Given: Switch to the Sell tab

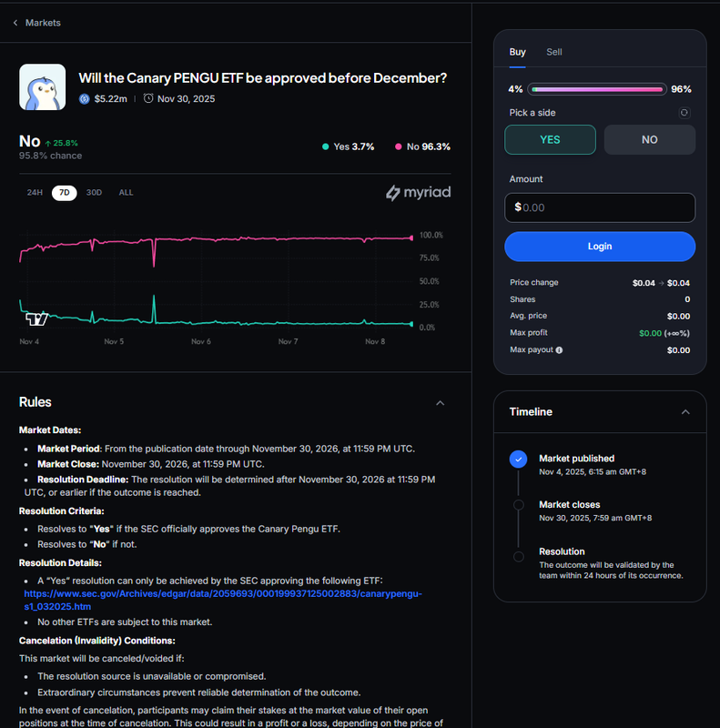Looking at the screenshot, I should click(x=553, y=52).
